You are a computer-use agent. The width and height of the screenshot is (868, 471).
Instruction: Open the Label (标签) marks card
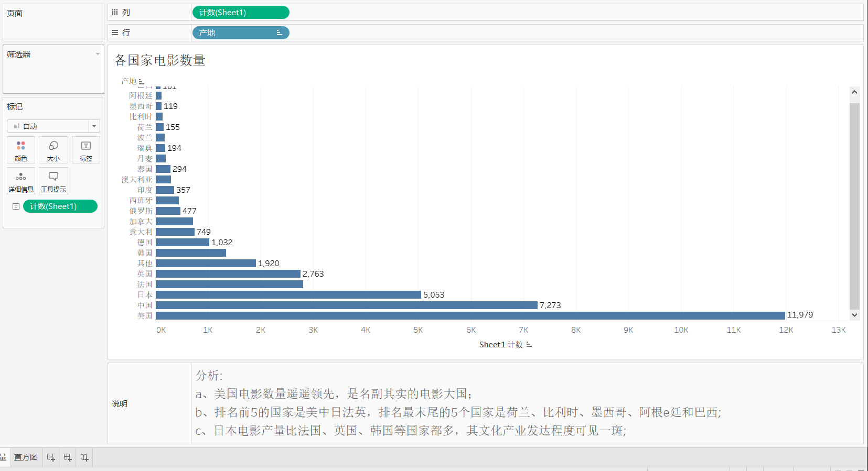click(86, 150)
